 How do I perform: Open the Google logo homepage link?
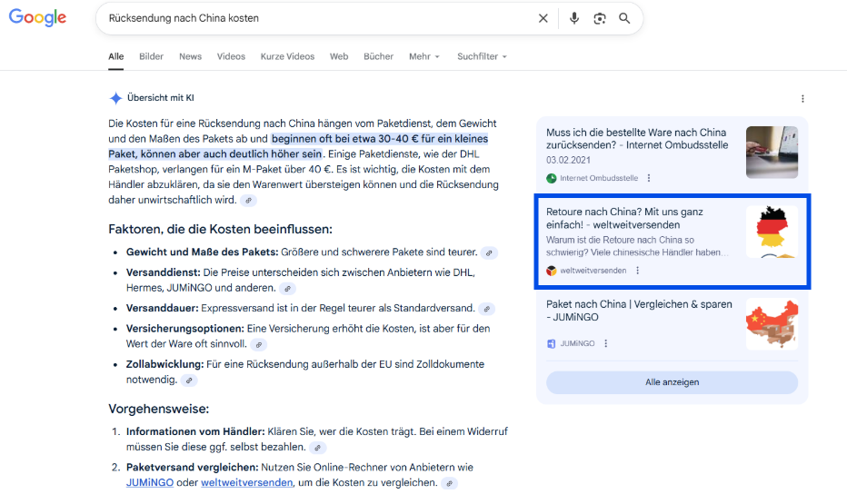pyautogui.click(x=37, y=18)
